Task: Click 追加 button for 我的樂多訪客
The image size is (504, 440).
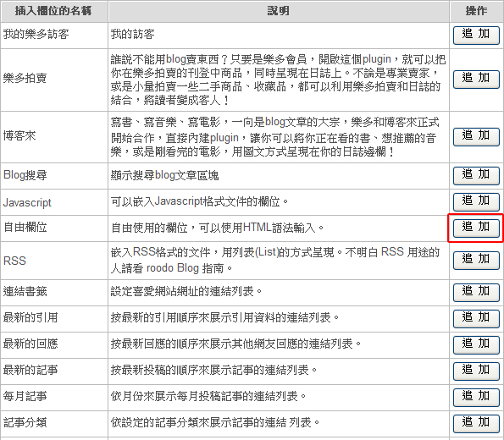Action: (476, 35)
